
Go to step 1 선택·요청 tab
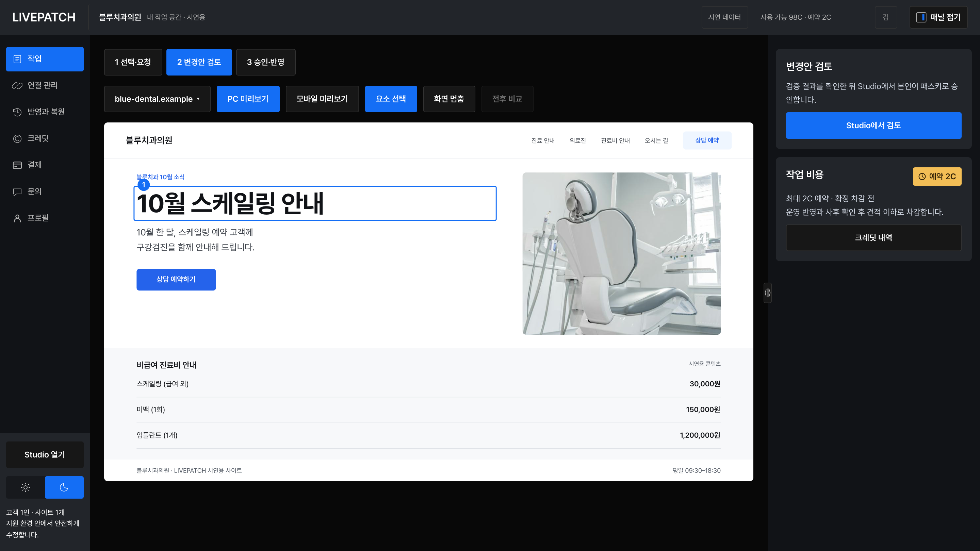coord(133,62)
